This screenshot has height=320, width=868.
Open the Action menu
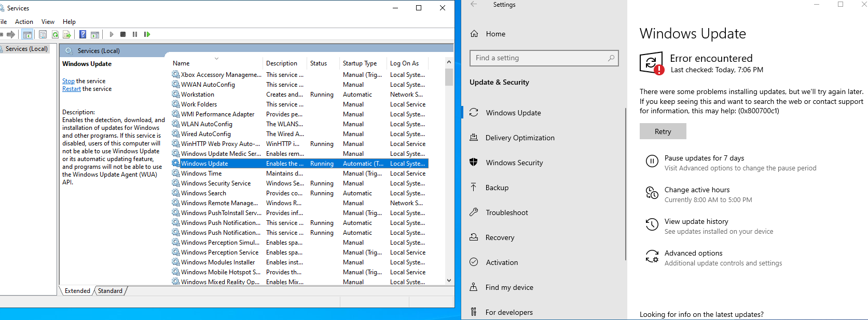24,22
